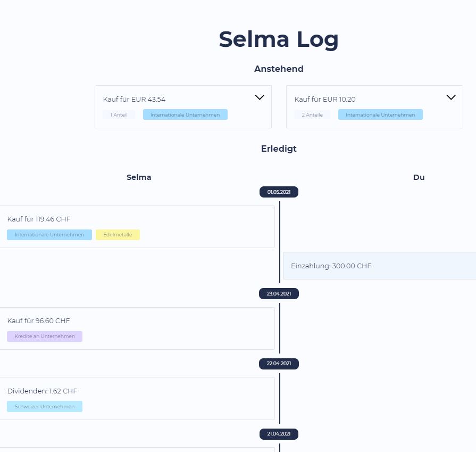Viewport: 476px width, 452px height.
Task: Select the 01.05.2021 date marker
Action: [x=279, y=192]
